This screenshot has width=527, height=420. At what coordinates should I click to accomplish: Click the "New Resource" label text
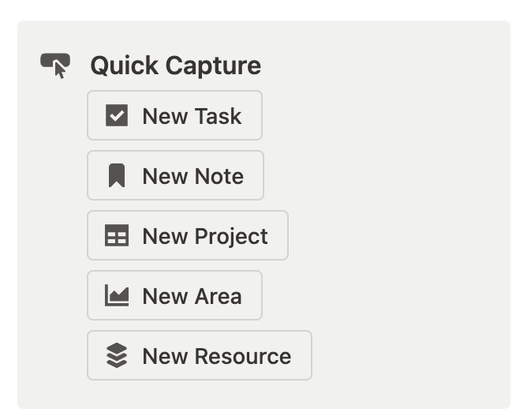pos(217,356)
